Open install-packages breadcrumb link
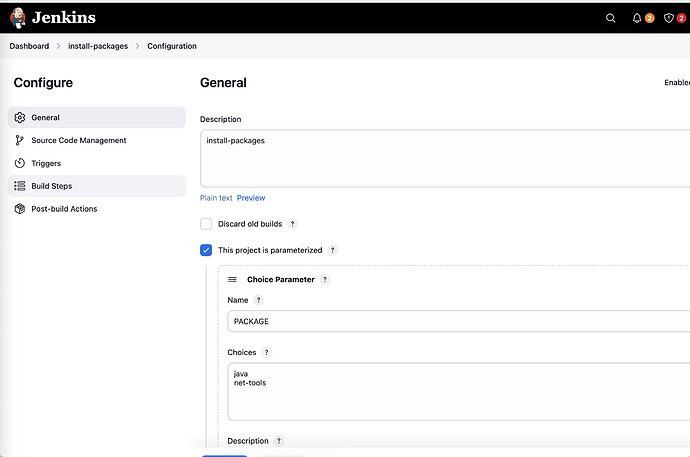 tap(97, 46)
